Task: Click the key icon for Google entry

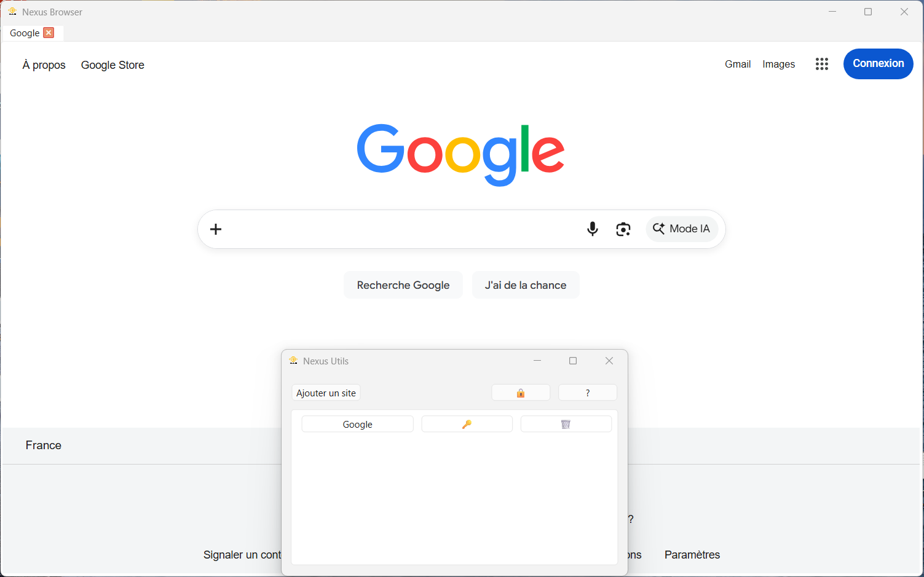Action: tap(467, 425)
